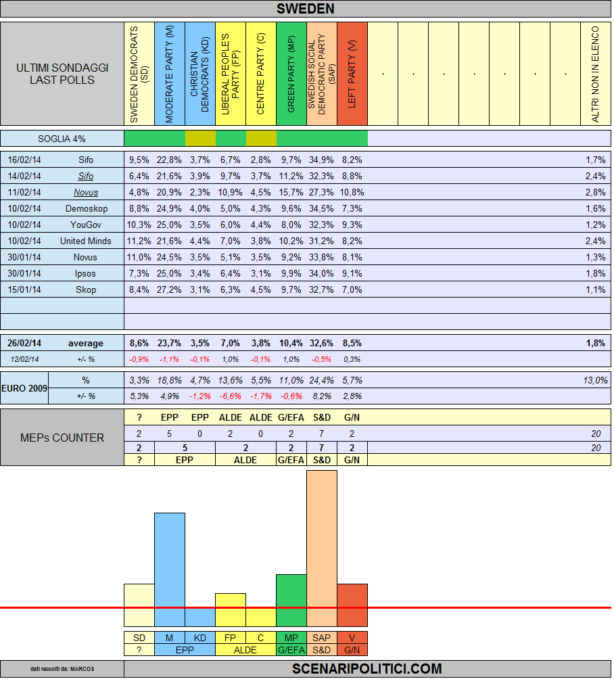Click the SAP label in chart legend
Image resolution: width=614 pixels, height=700 pixels.
tap(322, 638)
